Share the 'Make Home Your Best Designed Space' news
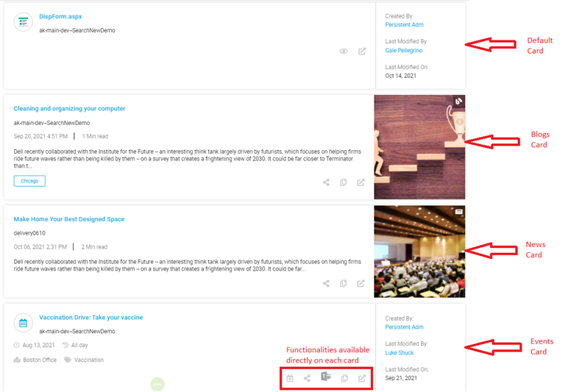This screenshot has width=574, height=392. pos(326,283)
